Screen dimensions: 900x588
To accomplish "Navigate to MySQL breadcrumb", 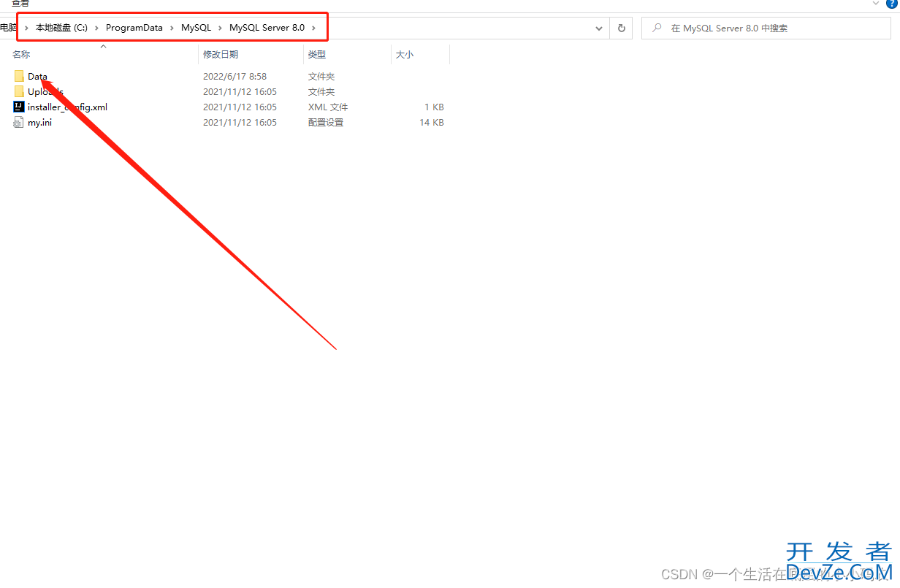I will 197,28.
